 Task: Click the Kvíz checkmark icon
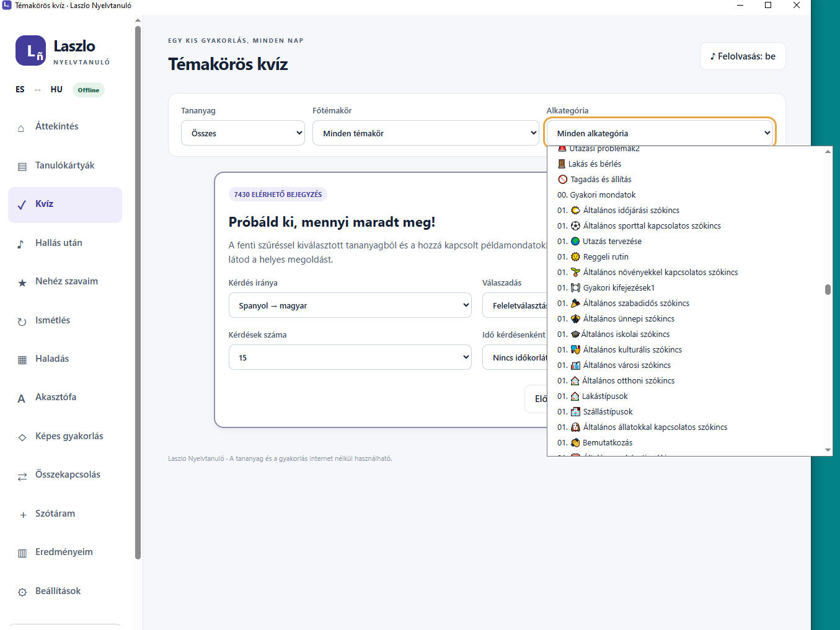pyautogui.click(x=22, y=205)
